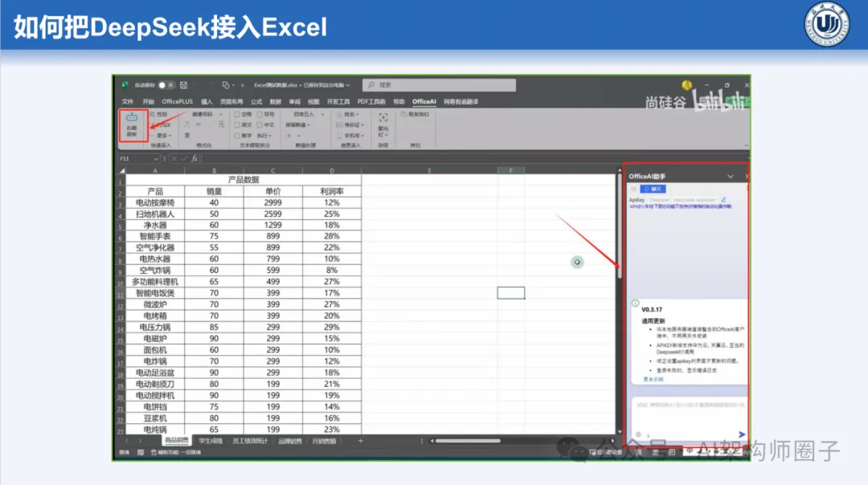
Task: Click the formula bar cancel X icon
Action: [174, 159]
